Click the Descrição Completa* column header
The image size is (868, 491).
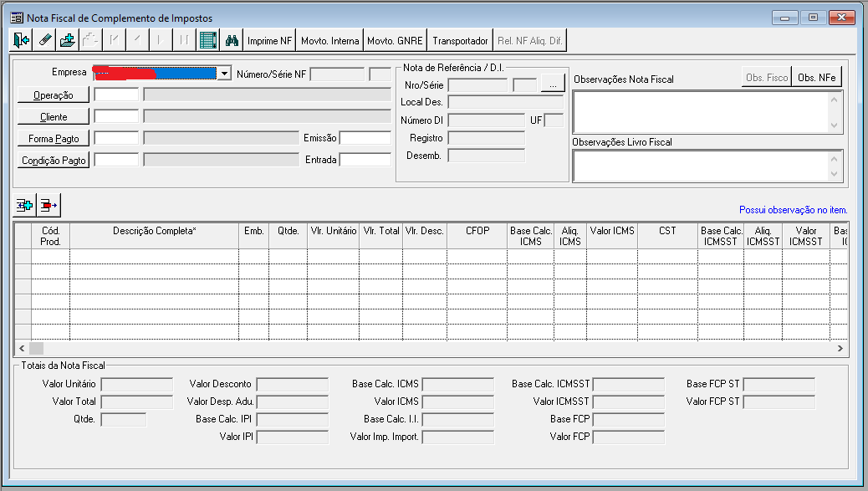pos(155,236)
